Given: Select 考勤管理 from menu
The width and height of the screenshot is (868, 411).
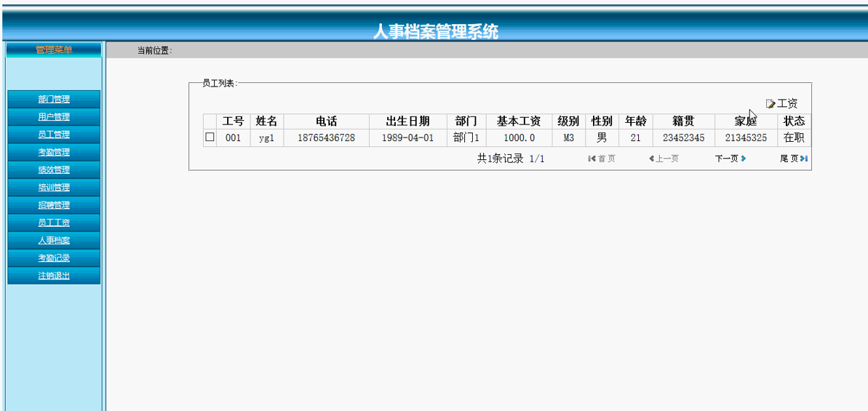Looking at the screenshot, I should pyautogui.click(x=54, y=153).
